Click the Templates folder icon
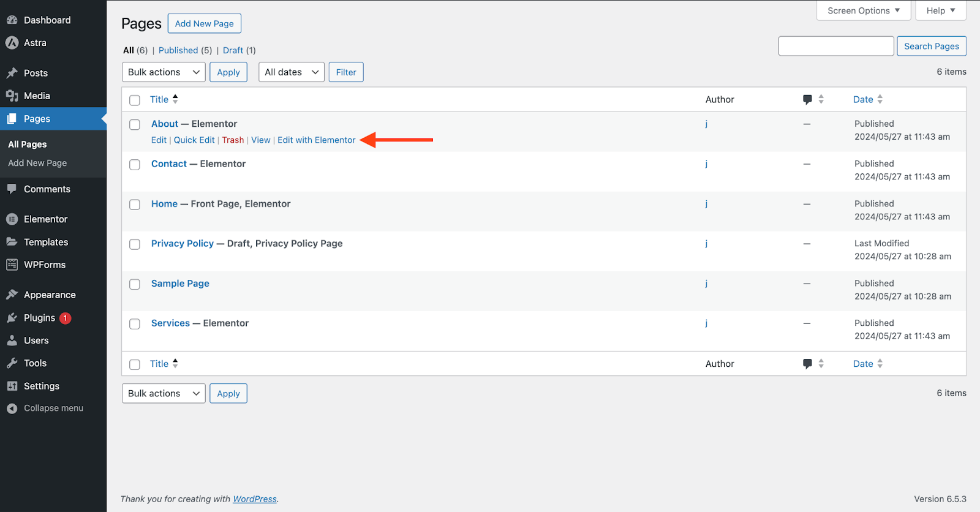This screenshot has height=512, width=980. tap(12, 242)
